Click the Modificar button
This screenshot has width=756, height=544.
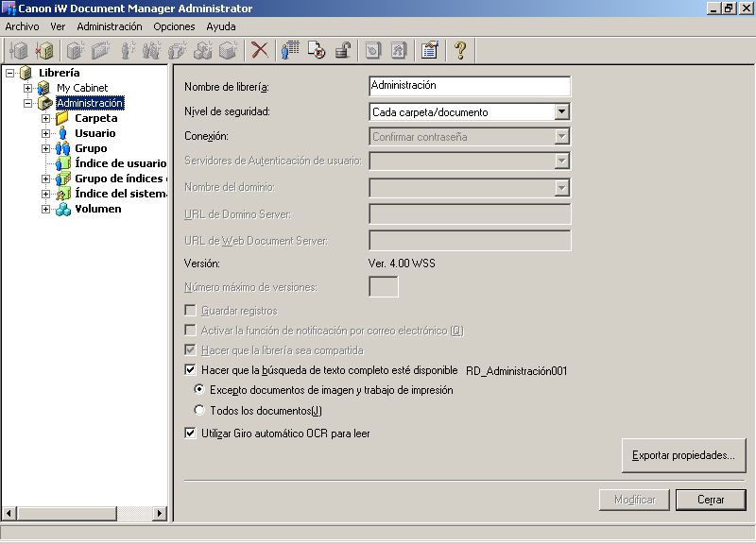634,500
